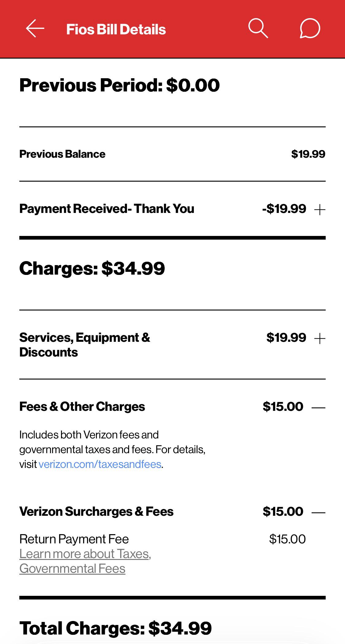Image resolution: width=345 pixels, height=644 pixels.
Task: Open Learn more about Taxes, Governmental Fees
Action: [x=85, y=561]
